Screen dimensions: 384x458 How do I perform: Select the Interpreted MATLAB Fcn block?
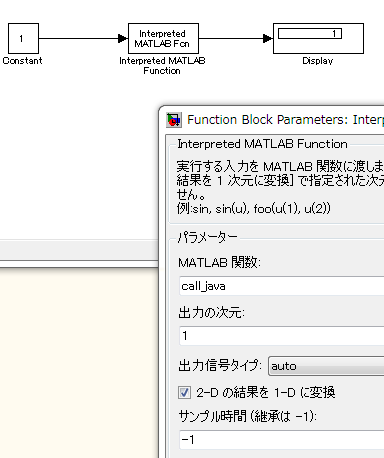pos(163,38)
